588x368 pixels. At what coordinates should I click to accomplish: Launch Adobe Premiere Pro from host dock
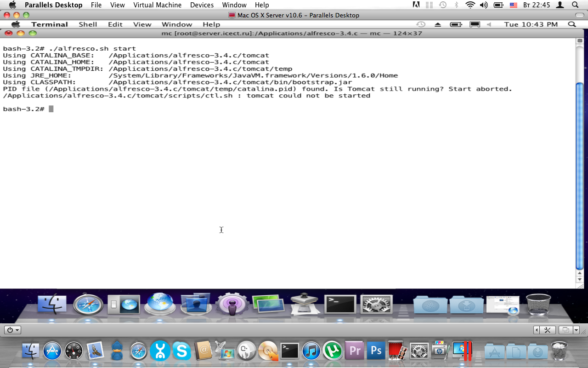354,351
